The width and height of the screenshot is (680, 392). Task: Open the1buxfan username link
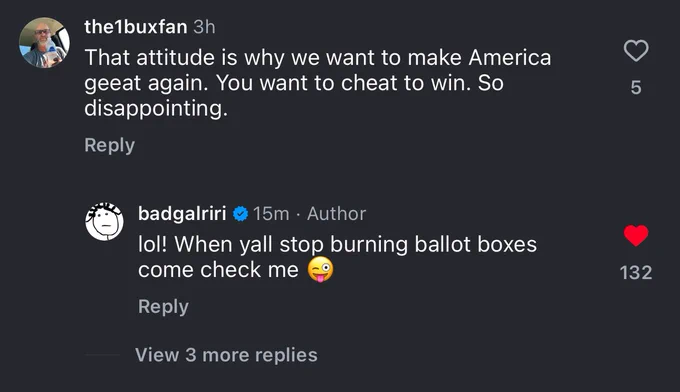tap(136, 27)
